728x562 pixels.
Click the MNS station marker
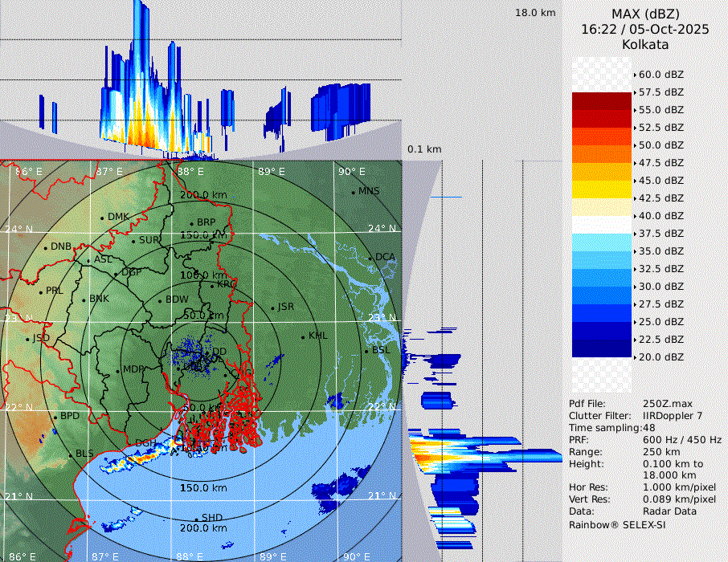click(x=353, y=192)
